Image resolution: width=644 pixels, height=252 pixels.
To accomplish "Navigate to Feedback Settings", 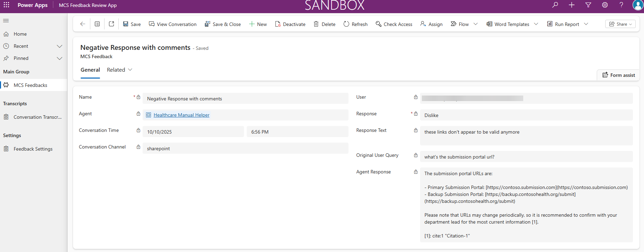I will pos(33,149).
